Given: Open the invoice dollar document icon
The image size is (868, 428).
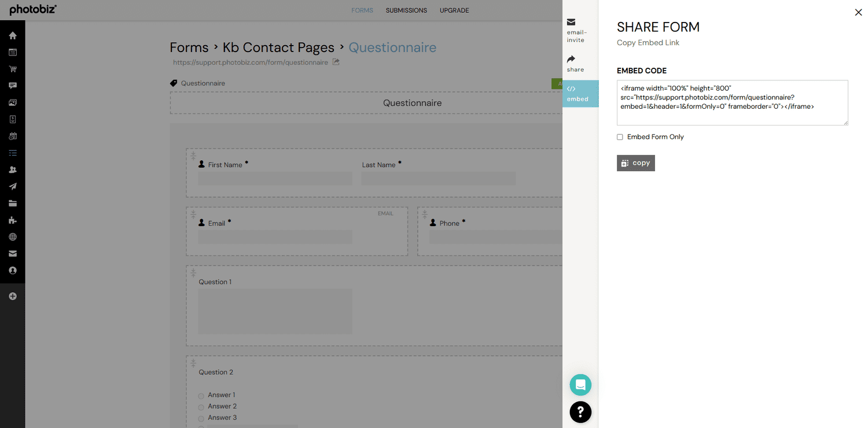Looking at the screenshot, I should (x=13, y=119).
